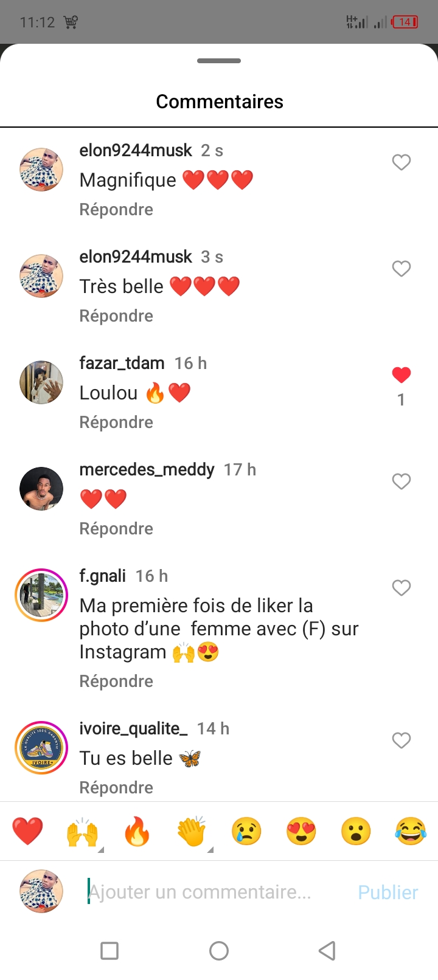Reply to f.gnali's comment
Image resolution: width=438 pixels, height=980 pixels.
116,681
